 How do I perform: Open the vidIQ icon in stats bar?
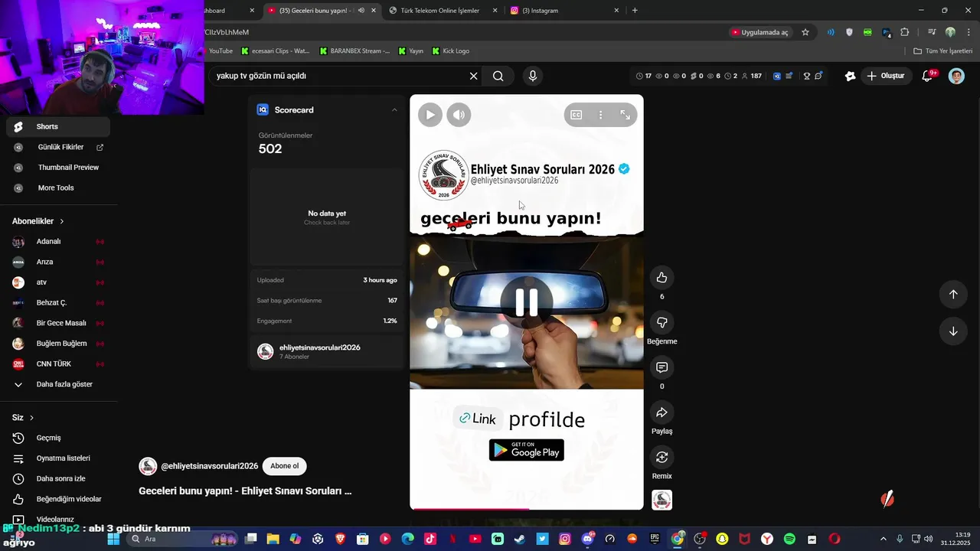click(777, 76)
